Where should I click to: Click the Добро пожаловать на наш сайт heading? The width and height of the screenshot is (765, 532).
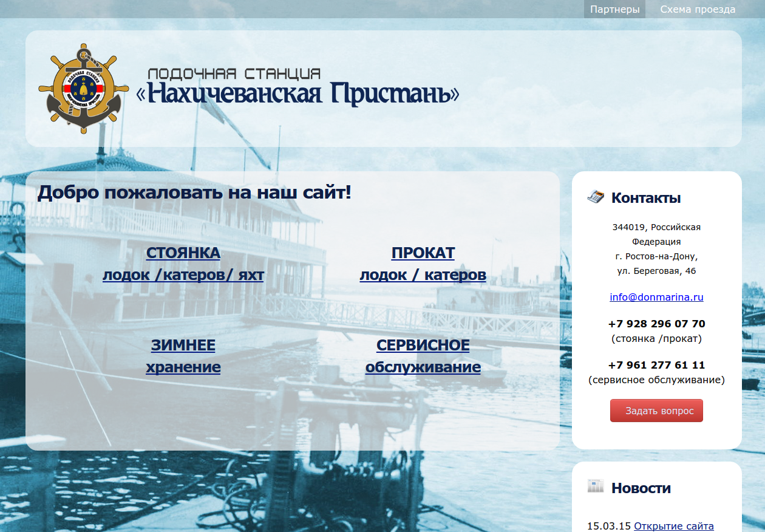(x=194, y=193)
